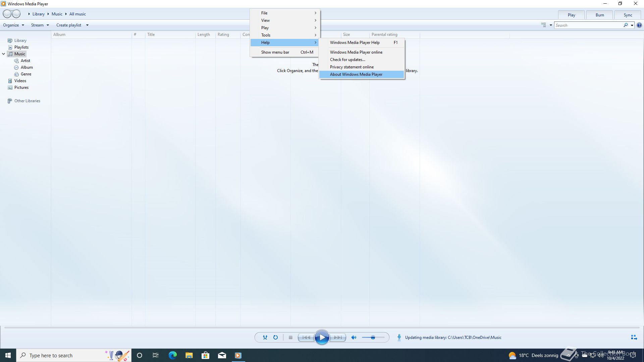Open the Tools submenu
The height and width of the screenshot is (362, 644).
(x=285, y=35)
